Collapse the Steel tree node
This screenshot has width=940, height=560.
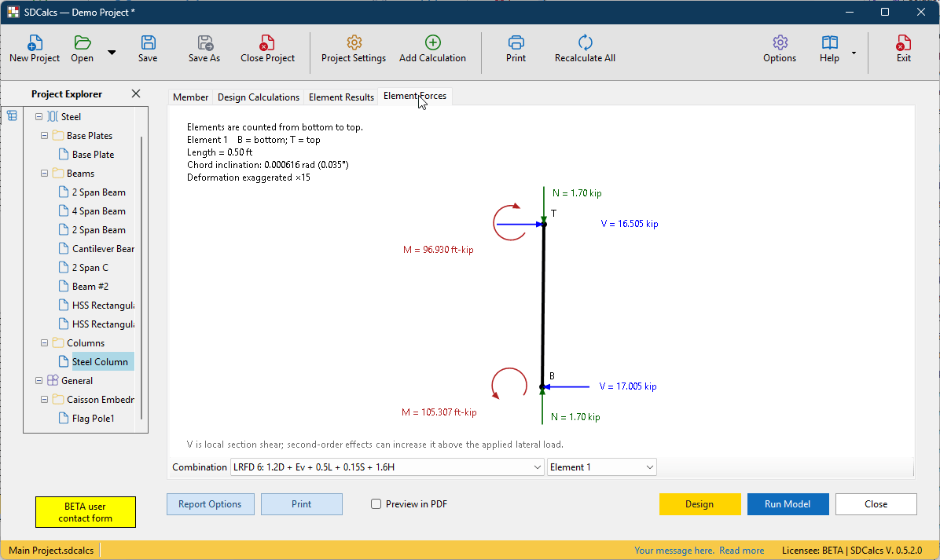39,117
